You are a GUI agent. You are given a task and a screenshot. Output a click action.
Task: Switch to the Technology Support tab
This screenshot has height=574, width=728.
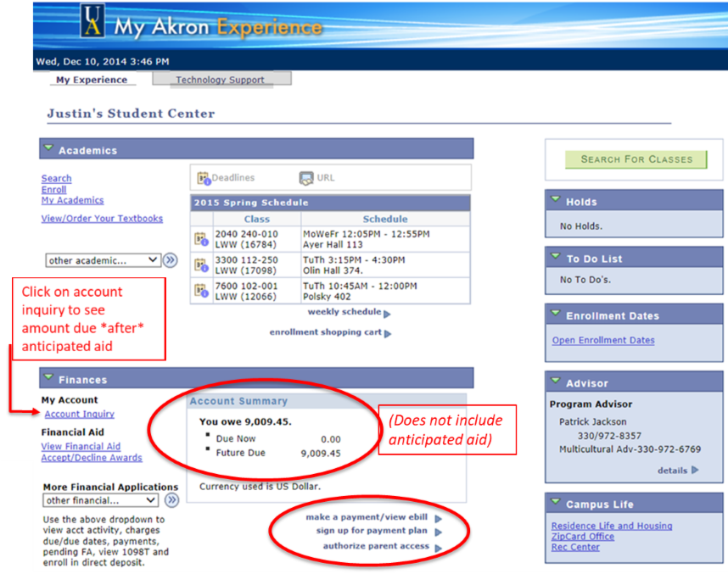221,79
